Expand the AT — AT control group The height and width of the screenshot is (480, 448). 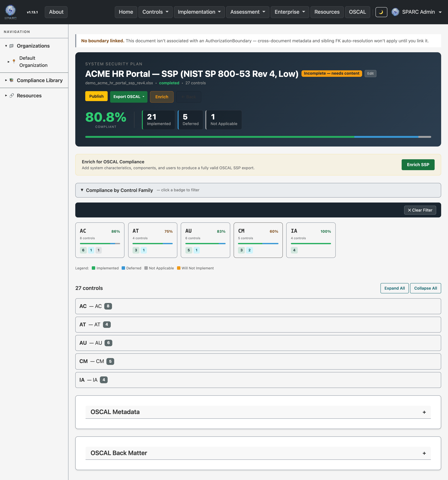click(258, 324)
